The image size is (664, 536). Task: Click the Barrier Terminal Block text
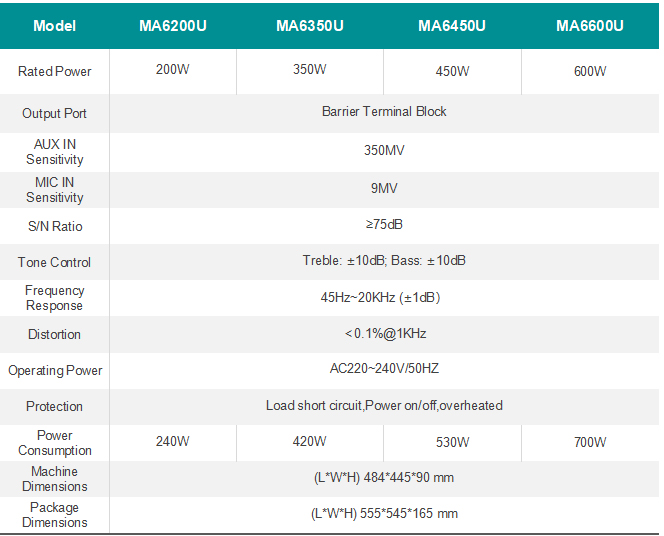point(384,112)
